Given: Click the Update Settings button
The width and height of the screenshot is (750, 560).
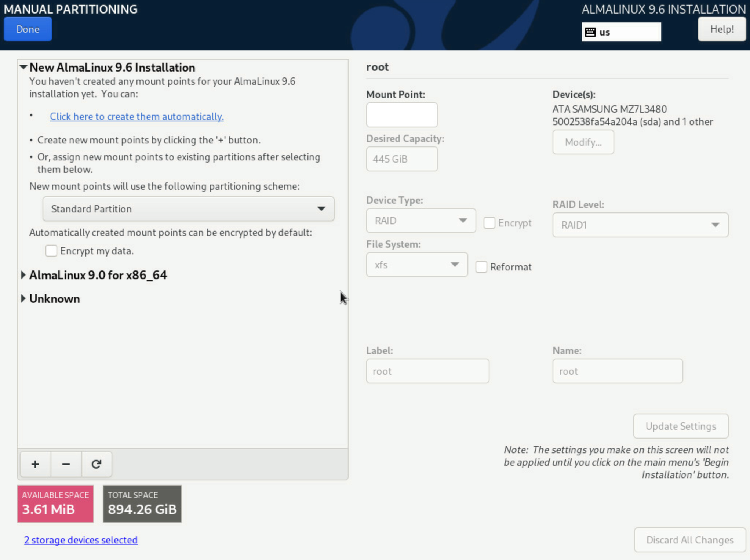Looking at the screenshot, I should click(681, 426).
